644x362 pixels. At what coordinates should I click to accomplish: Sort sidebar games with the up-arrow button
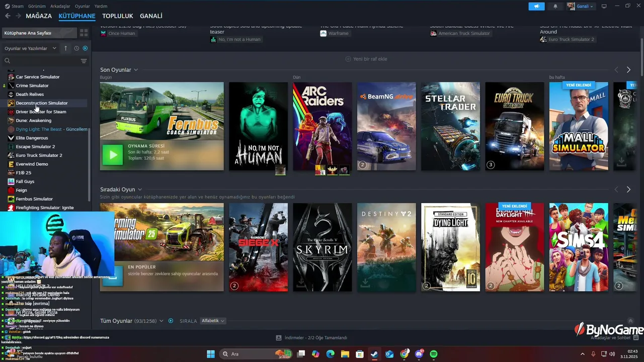65,48
